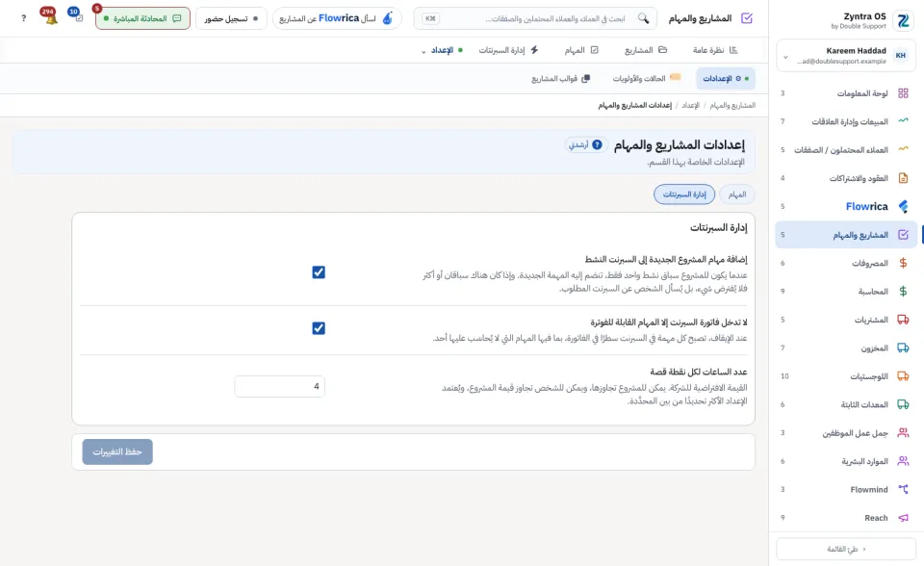Select the الحالات والأولويات sub-tab

(647, 78)
